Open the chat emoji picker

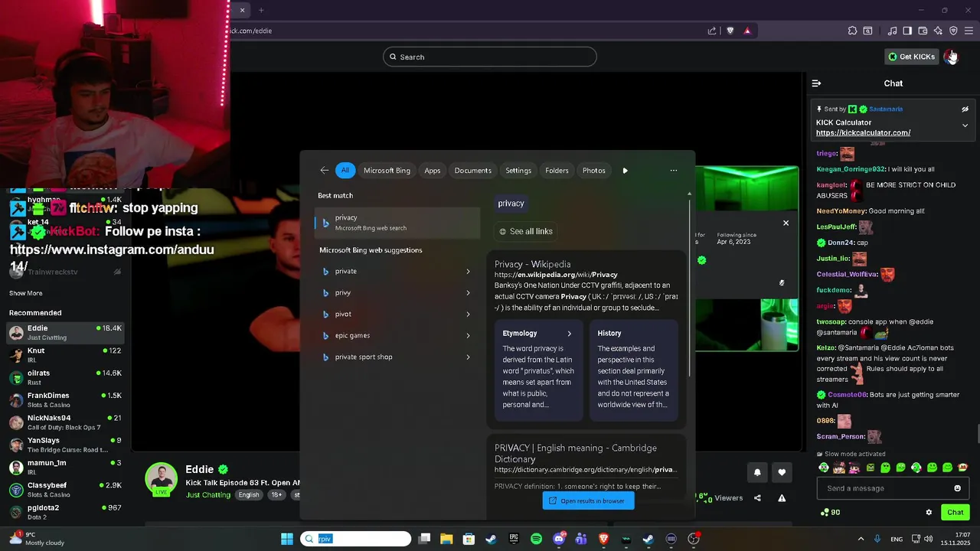957,488
